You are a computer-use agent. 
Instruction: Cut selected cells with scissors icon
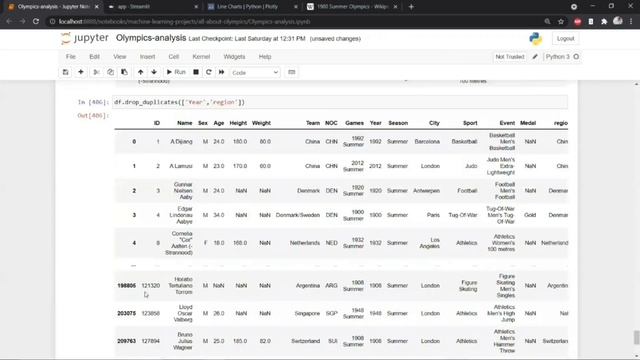[96, 72]
